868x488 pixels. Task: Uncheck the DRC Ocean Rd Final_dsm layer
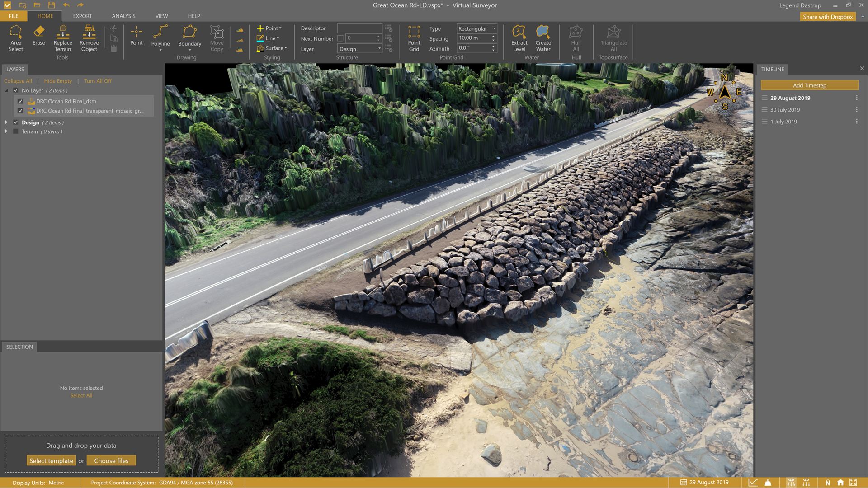(x=20, y=101)
